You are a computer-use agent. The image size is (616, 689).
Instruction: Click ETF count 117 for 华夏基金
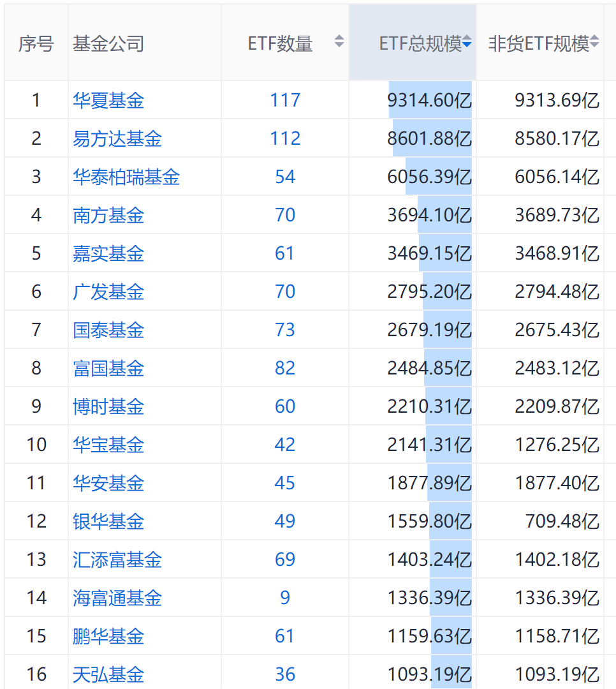[285, 100]
